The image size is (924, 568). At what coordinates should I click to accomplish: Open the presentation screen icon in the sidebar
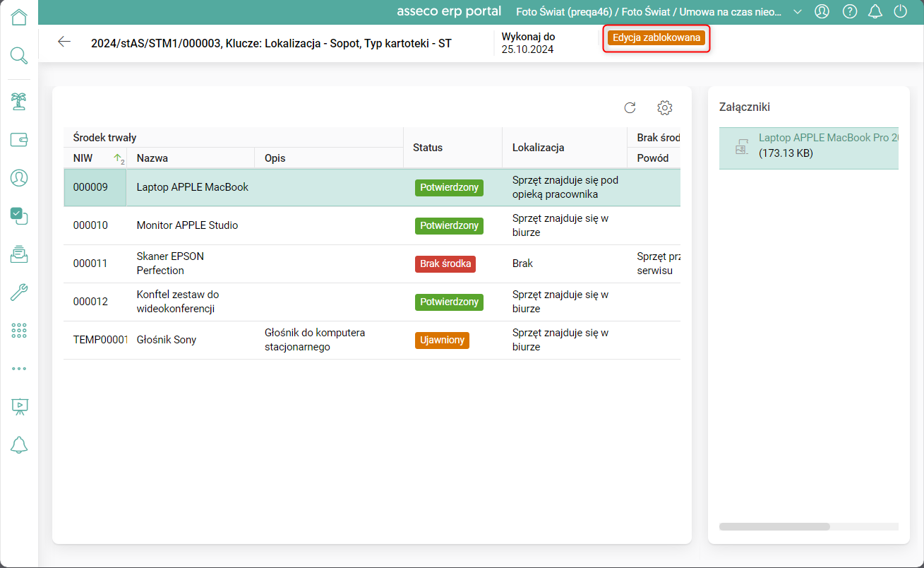19,406
